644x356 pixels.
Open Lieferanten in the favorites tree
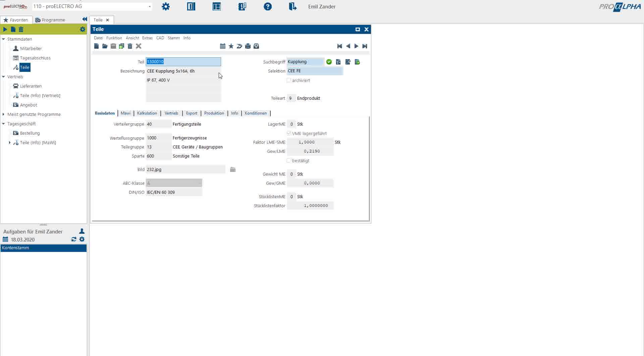(x=31, y=86)
